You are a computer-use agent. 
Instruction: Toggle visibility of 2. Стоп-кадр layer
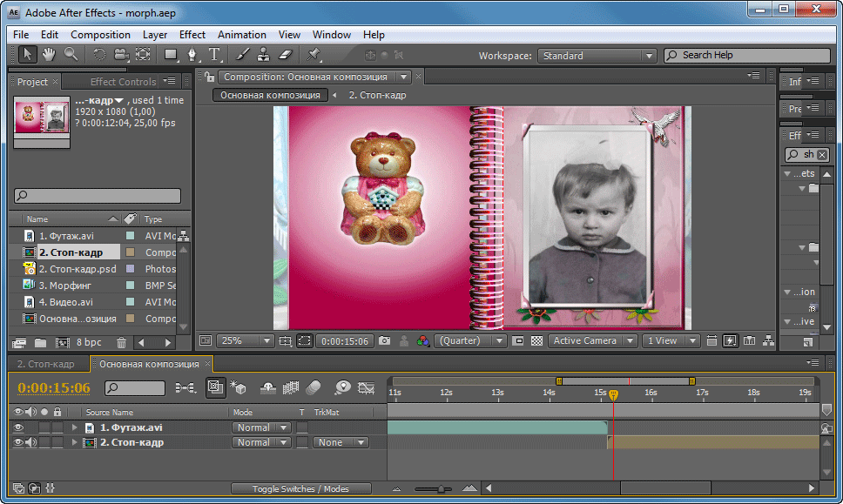point(18,442)
